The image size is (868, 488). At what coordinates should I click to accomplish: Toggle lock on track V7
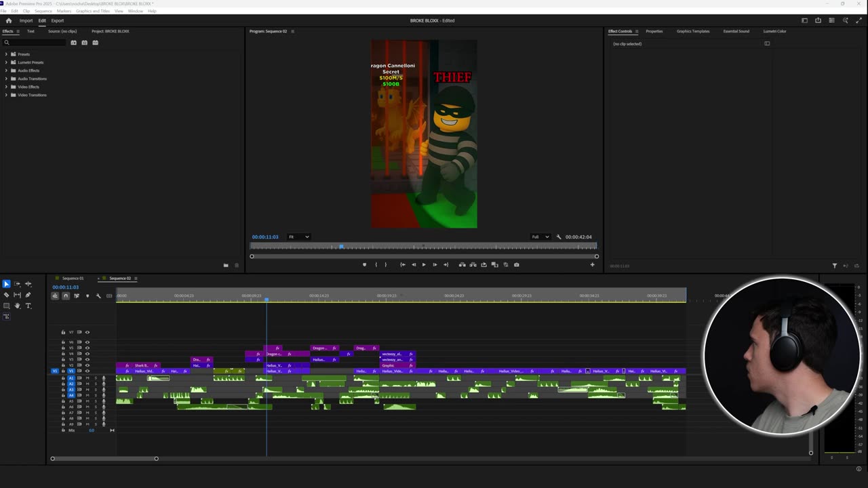63,332
